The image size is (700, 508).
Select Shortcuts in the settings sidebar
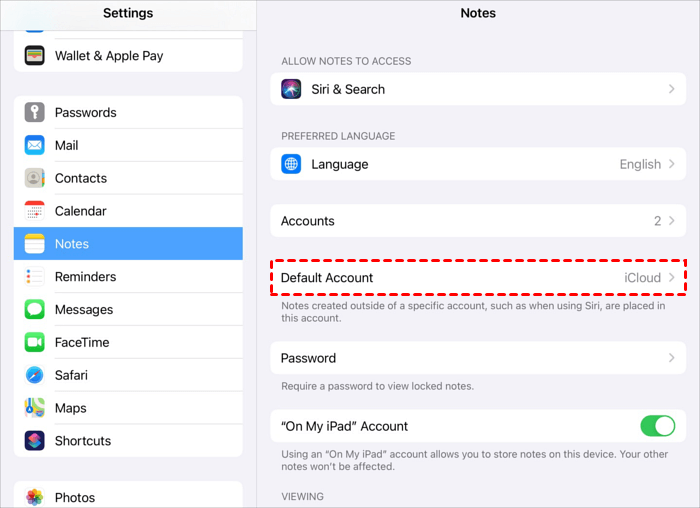(x=83, y=441)
